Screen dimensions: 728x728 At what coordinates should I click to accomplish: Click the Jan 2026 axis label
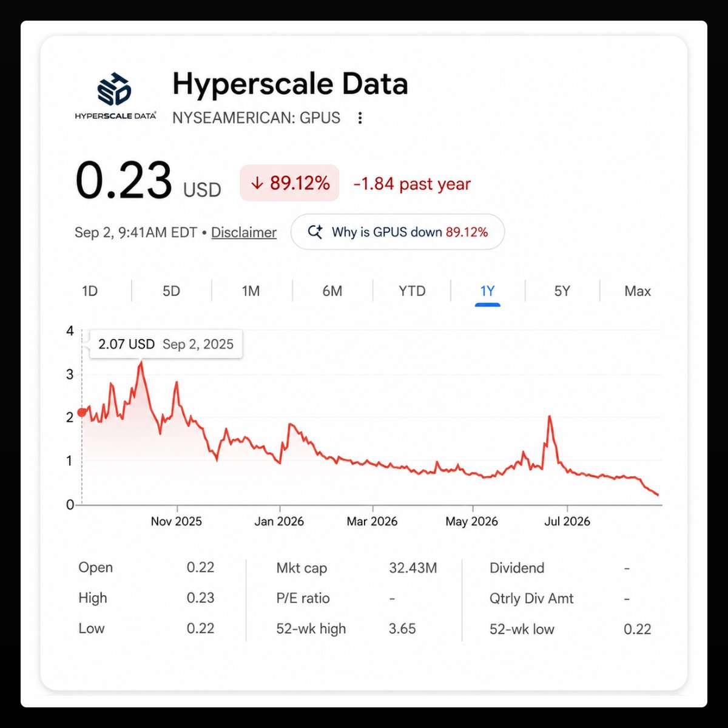pyautogui.click(x=279, y=521)
